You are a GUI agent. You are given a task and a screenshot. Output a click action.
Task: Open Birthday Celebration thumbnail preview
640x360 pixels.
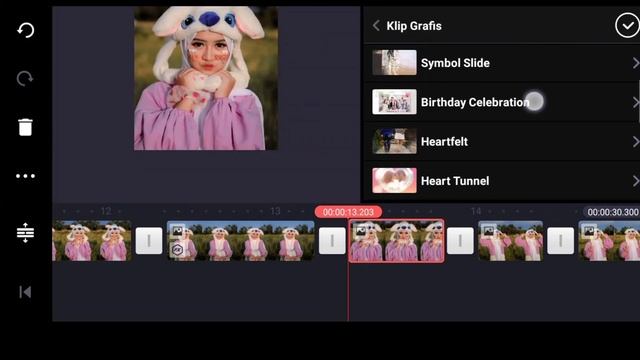pos(394,102)
